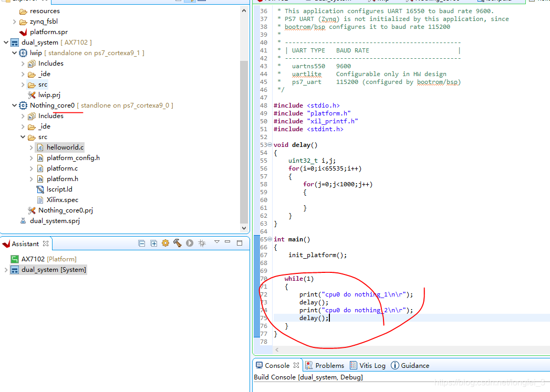The height and width of the screenshot is (392, 550).
Task: Open Assistant view menu dropdown arrow
Action: click(x=217, y=242)
